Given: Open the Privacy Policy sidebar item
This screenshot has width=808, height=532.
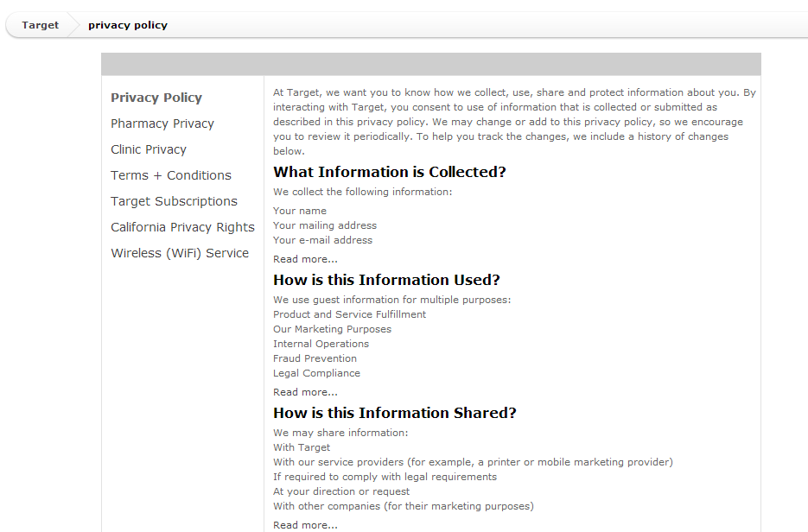Looking at the screenshot, I should 156,98.
